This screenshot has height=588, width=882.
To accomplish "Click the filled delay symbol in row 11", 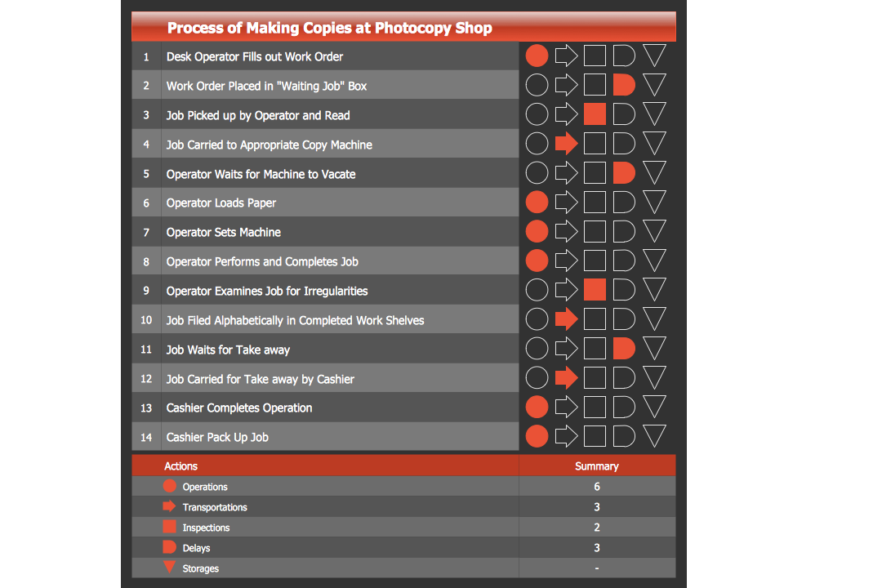I will [624, 349].
